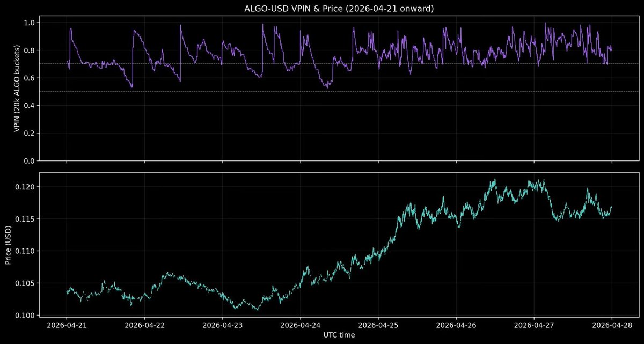
Task: Click the 0.8 VPIN axis value
Action: pos(30,50)
